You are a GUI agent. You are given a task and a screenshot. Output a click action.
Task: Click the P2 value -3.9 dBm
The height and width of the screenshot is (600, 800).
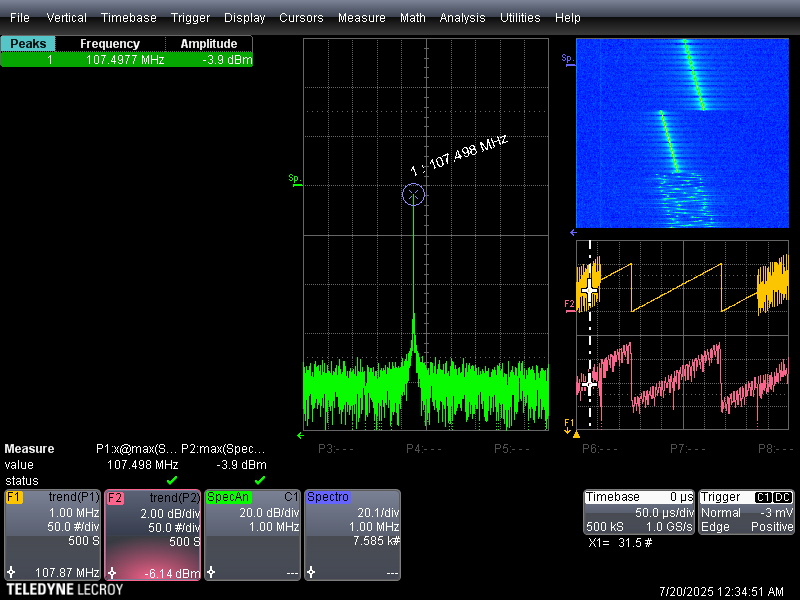(241, 465)
